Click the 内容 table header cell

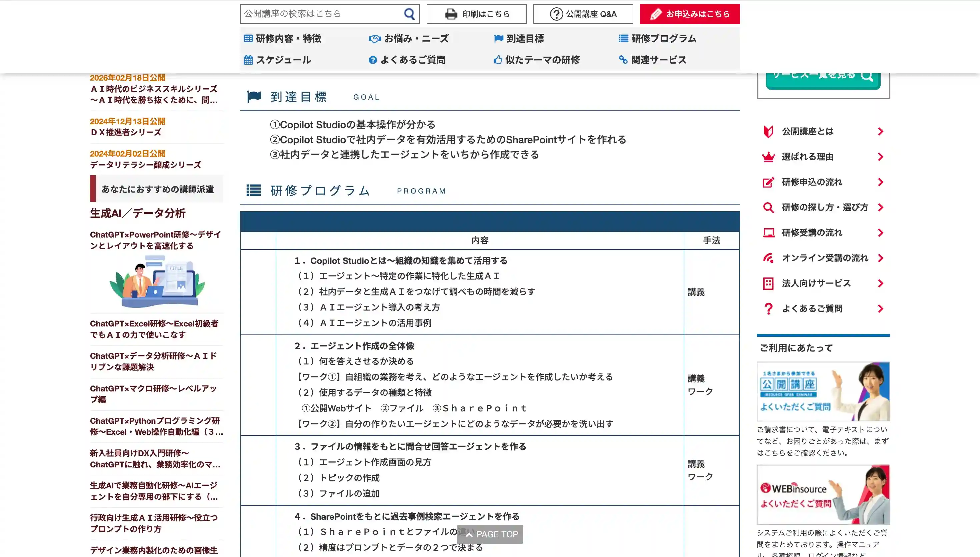pyautogui.click(x=480, y=241)
